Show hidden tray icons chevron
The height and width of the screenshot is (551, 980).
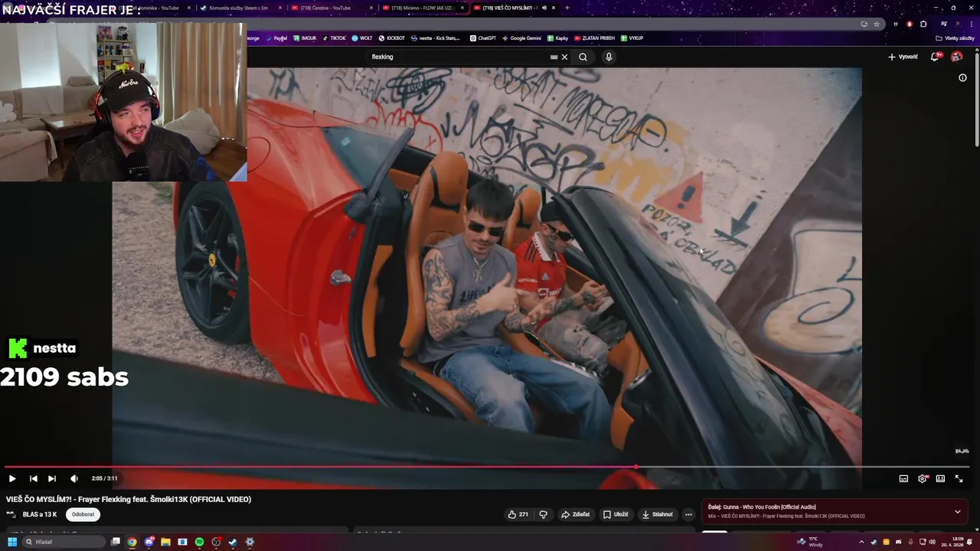[x=861, y=542]
